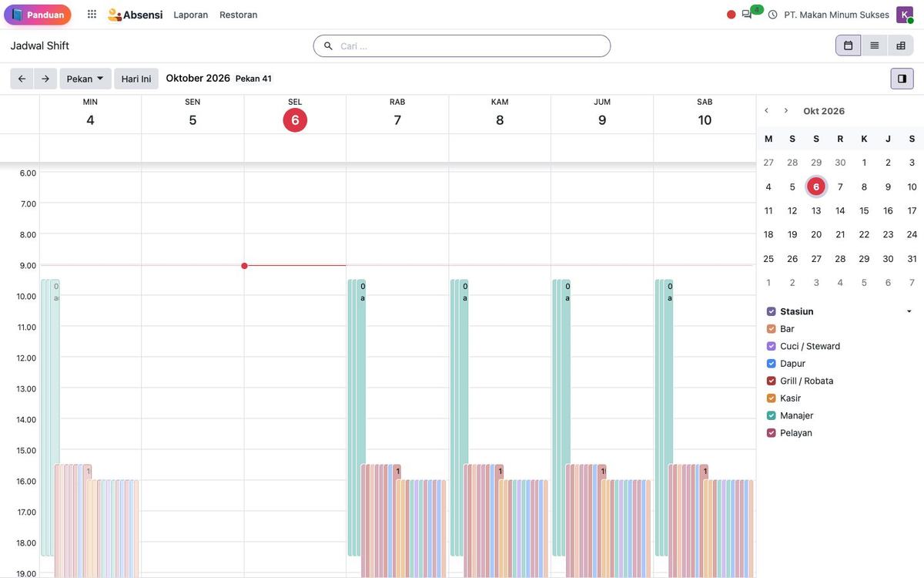924x578 pixels.
Task: Switch to list view
Action: click(x=875, y=45)
